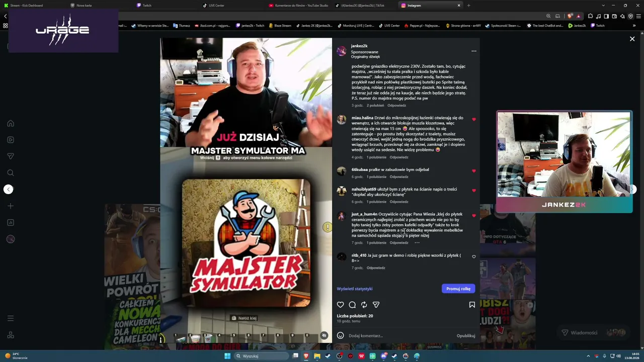Repost the reel using the repost arrows icon

(364, 305)
